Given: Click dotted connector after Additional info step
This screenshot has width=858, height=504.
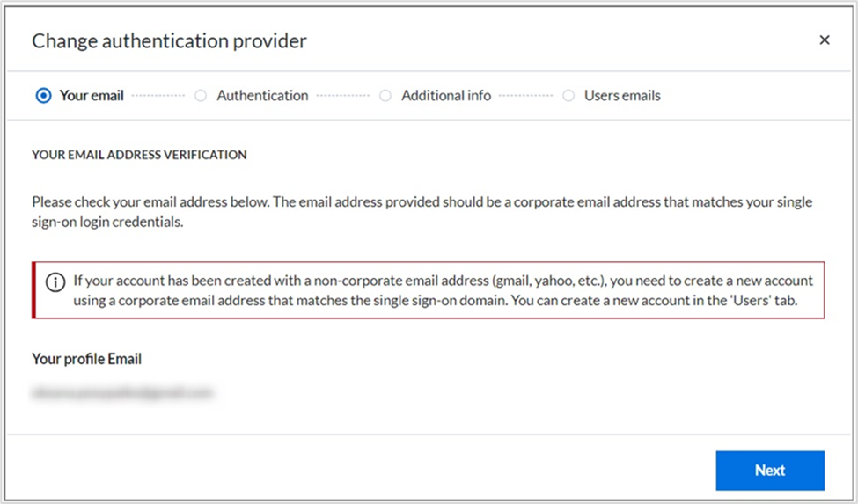Looking at the screenshot, I should pyautogui.click(x=525, y=96).
